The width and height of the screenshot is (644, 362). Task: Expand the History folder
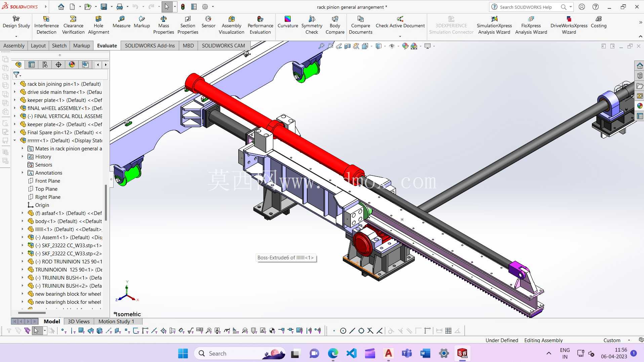tap(23, 156)
